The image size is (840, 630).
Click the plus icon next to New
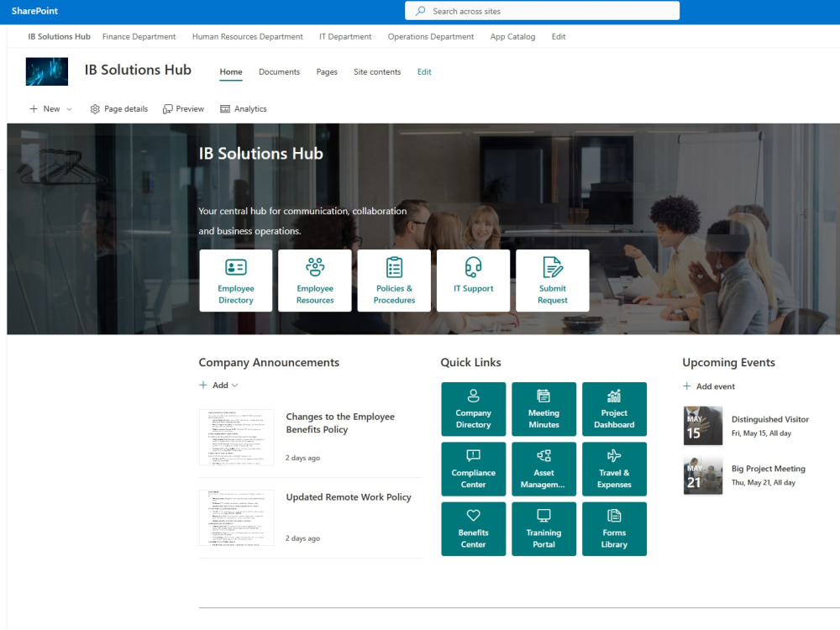(x=34, y=108)
